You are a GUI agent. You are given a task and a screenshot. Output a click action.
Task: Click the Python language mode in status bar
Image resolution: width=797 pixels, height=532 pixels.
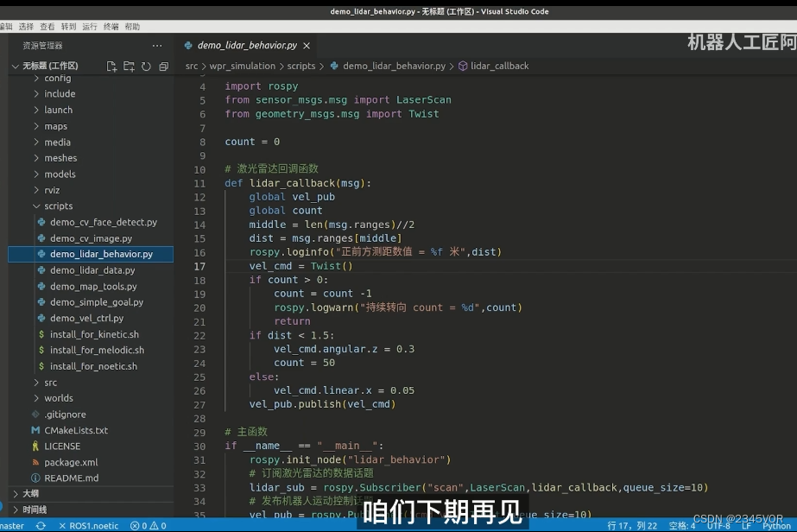click(776, 525)
